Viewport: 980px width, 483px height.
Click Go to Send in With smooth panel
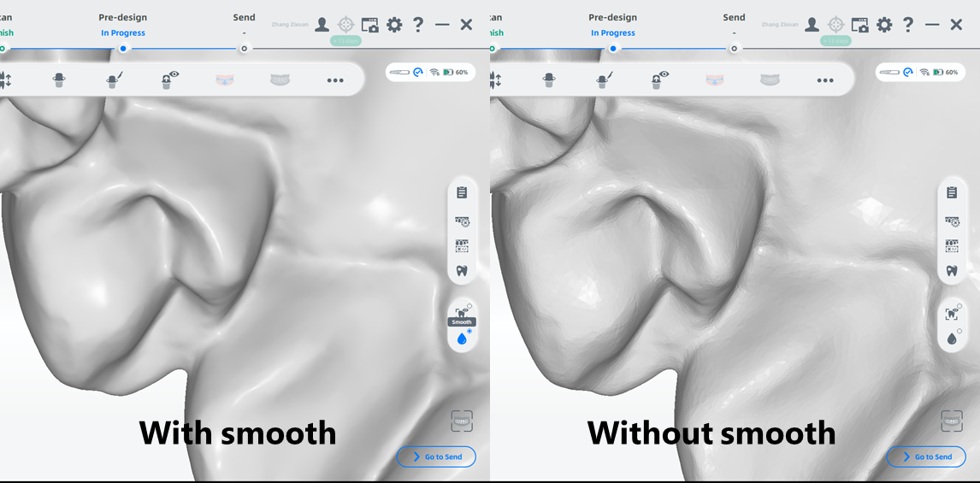tap(436, 456)
